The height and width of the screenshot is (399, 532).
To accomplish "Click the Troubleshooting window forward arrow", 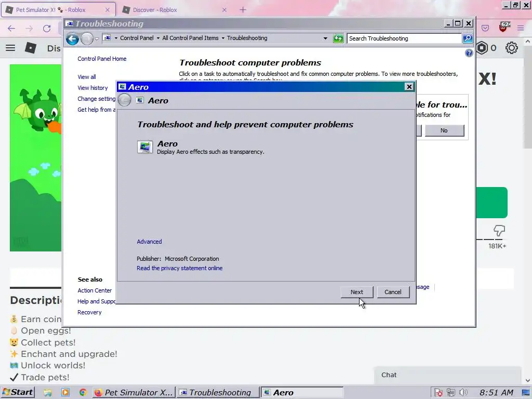I will [87, 38].
